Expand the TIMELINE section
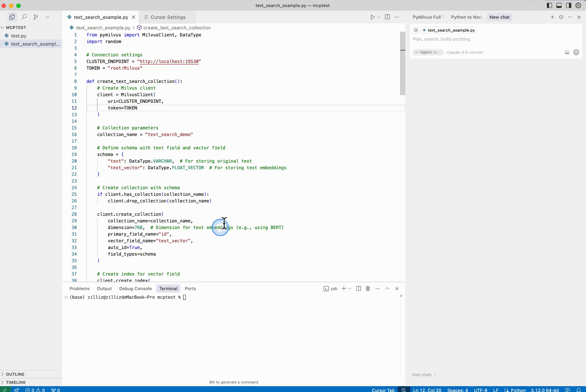The image size is (586, 392). coord(16,382)
